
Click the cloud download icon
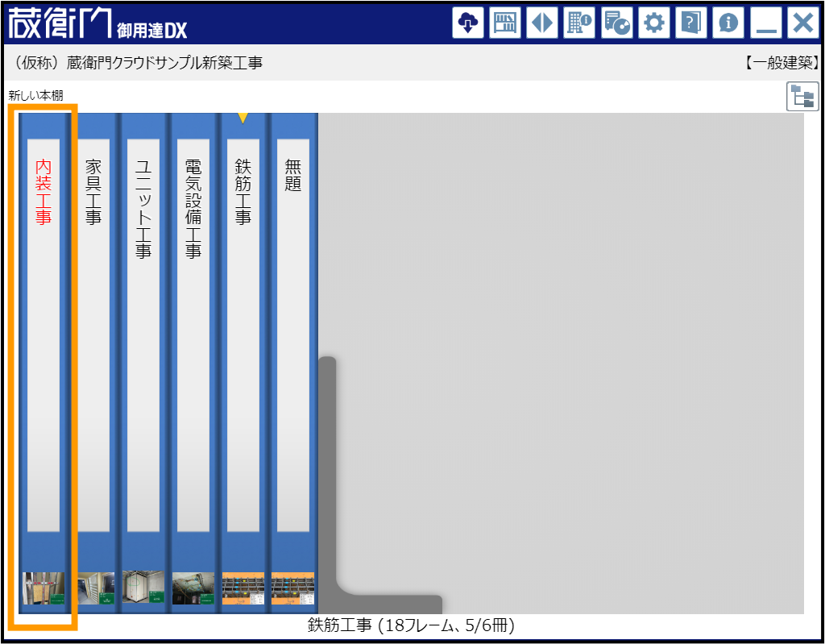coord(467,23)
